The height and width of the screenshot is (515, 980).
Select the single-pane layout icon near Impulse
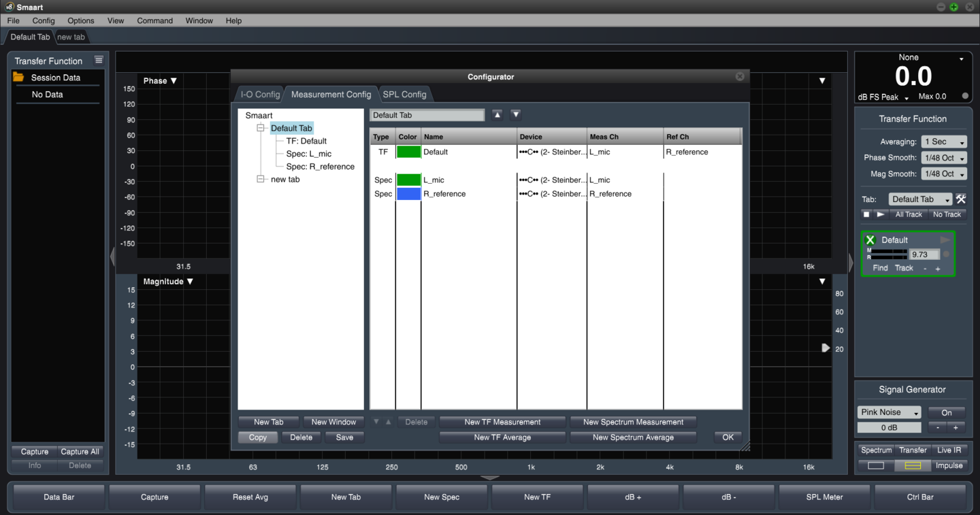click(877, 465)
